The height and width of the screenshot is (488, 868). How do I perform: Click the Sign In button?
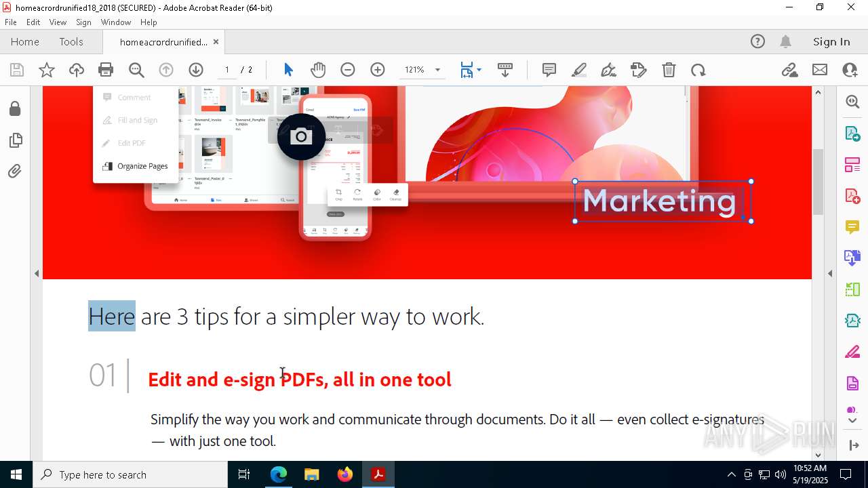831,42
